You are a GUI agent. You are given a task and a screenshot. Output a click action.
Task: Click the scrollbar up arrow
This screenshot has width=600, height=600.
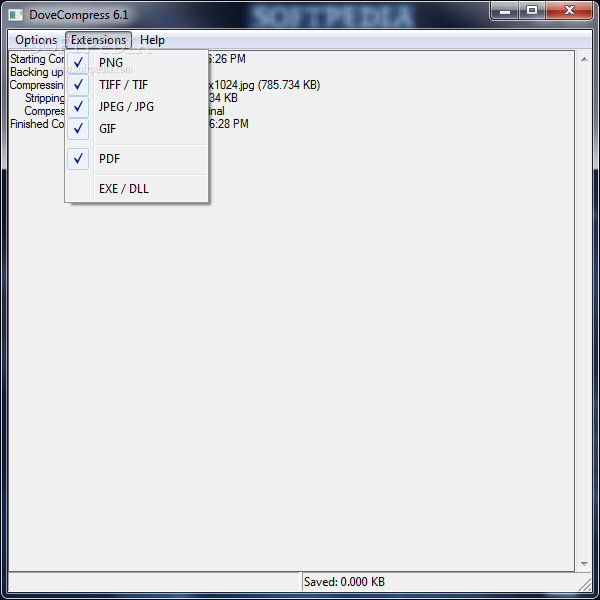(584, 59)
